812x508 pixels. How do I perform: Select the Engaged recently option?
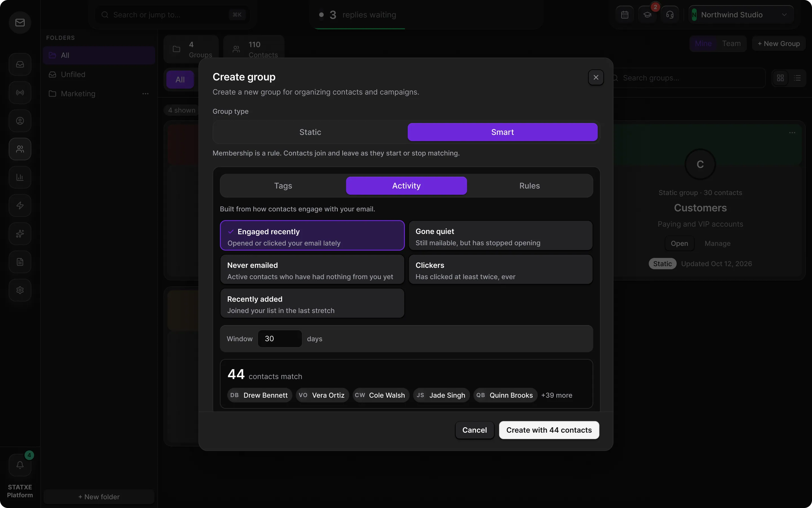tap(312, 236)
